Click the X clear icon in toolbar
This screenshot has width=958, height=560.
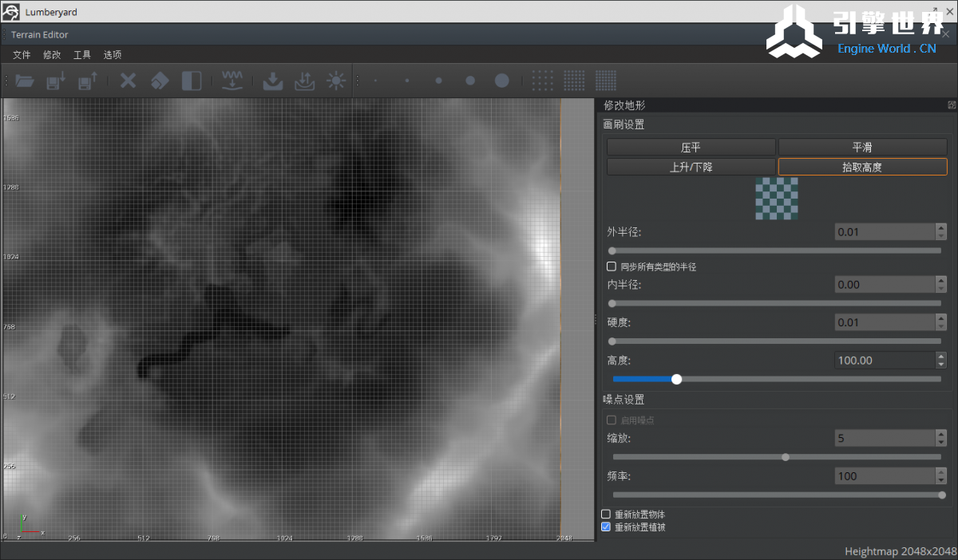[x=128, y=81]
